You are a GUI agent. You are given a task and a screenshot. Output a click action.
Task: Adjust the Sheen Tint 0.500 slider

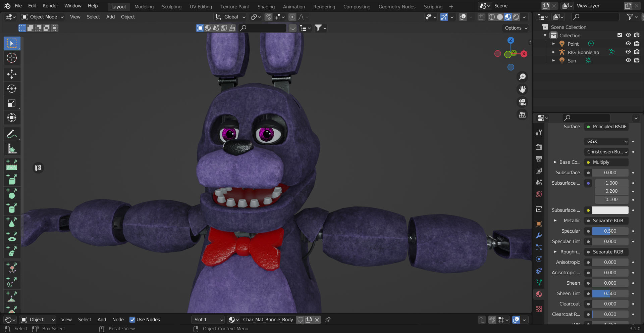click(x=610, y=294)
